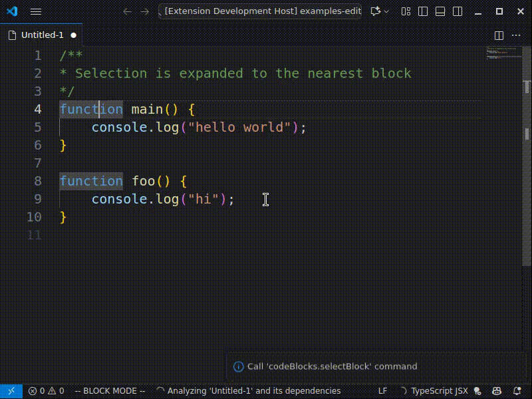Image resolution: width=532 pixels, height=399 pixels.
Task: Open the application hamburger menu
Action: 35,11
